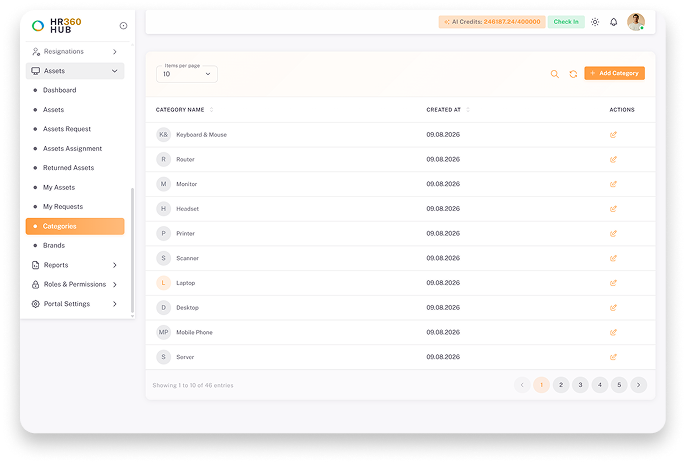Edit the Server category
686x464 pixels.
click(x=613, y=357)
